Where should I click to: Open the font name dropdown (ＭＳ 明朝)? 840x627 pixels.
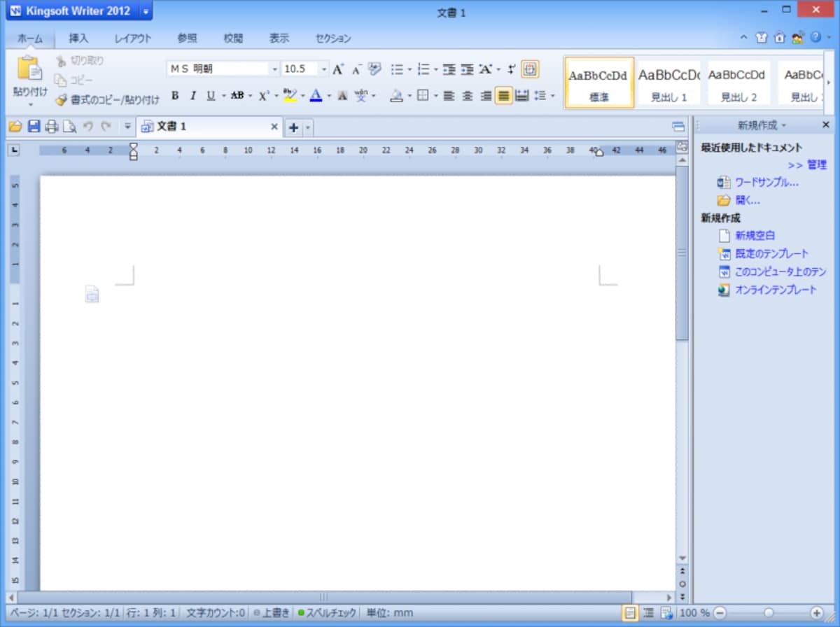(x=274, y=69)
